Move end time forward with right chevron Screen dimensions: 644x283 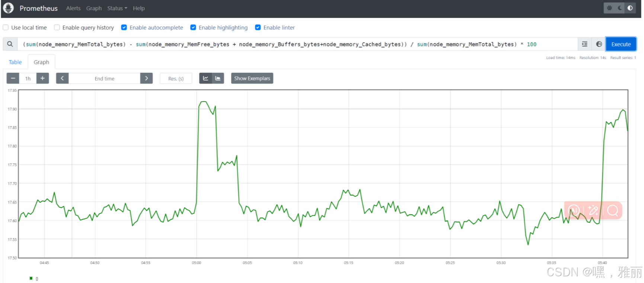147,78
